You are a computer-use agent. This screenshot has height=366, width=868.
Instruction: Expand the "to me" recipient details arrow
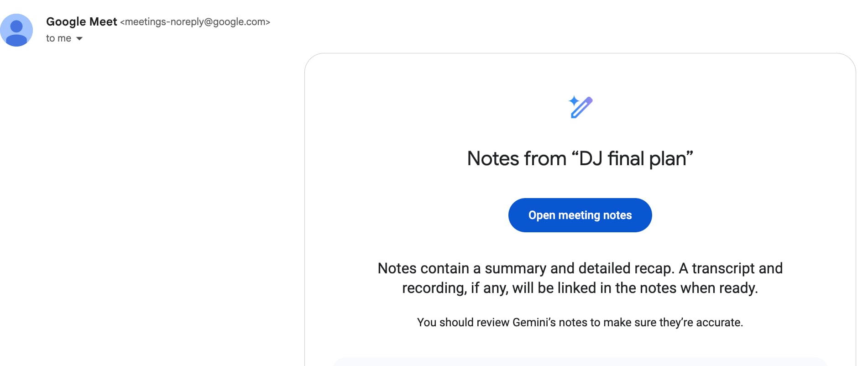pos(79,39)
